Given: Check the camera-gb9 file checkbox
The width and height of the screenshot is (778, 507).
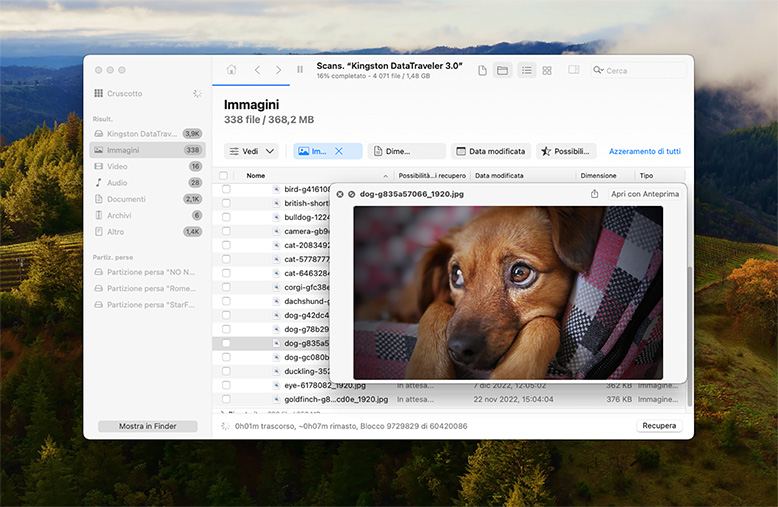Looking at the screenshot, I should (x=226, y=231).
